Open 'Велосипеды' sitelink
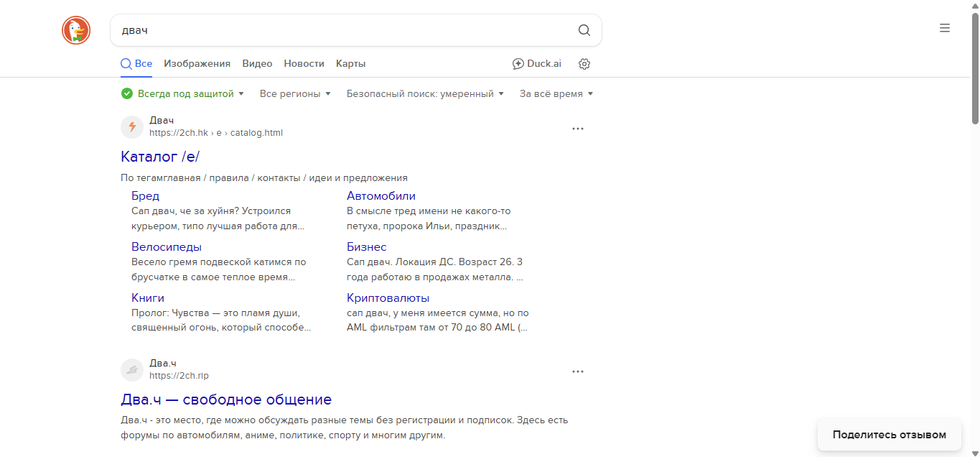This screenshot has height=457, width=980. 167,246
